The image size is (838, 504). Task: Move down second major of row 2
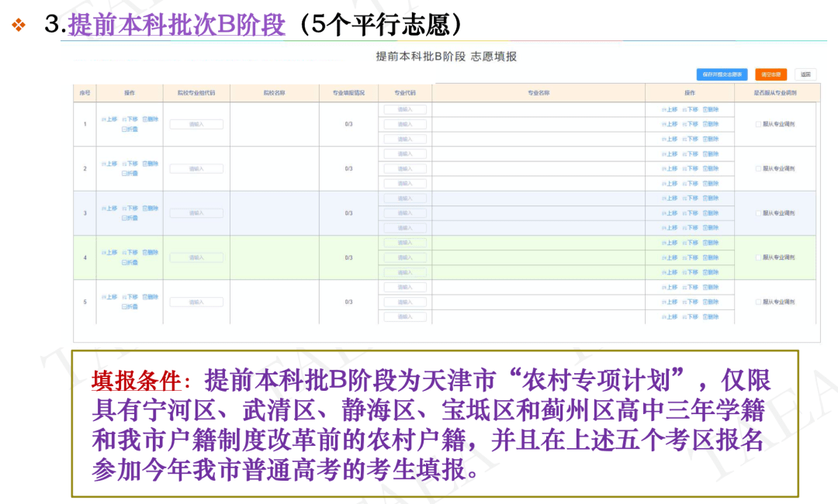pos(690,168)
